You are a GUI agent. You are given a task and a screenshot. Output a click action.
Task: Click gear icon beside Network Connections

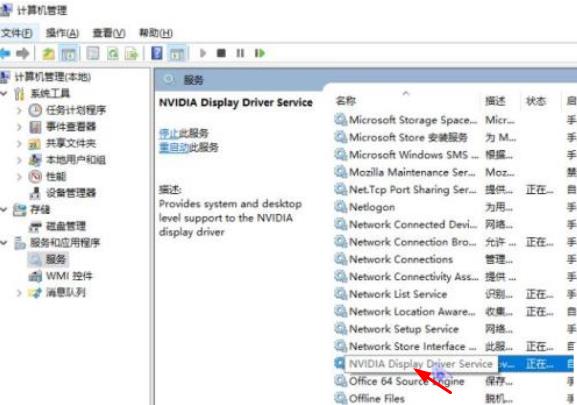(340, 259)
